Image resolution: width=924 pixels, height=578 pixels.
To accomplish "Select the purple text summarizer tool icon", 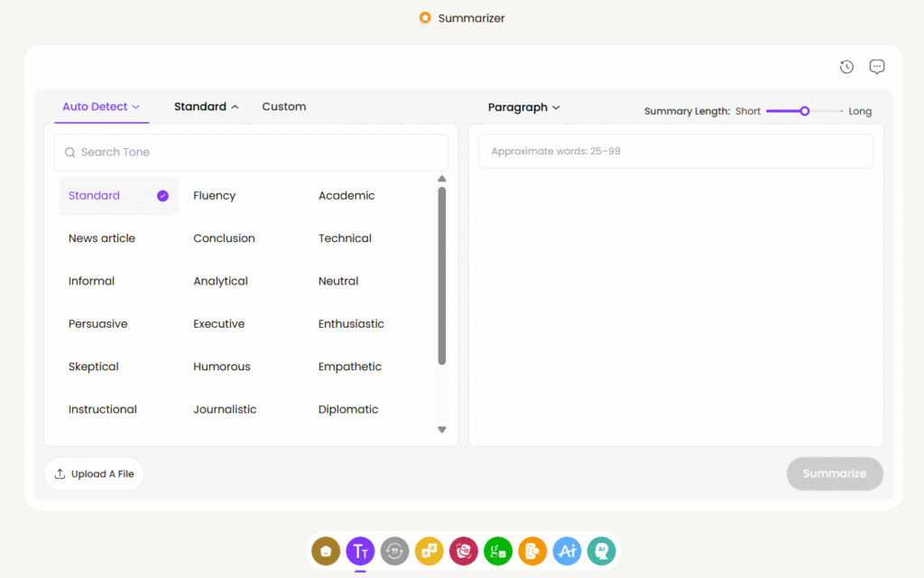I will [x=360, y=550].
